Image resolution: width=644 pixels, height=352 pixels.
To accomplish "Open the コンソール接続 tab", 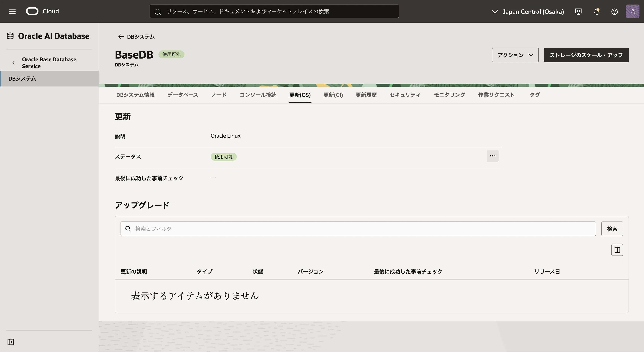I will click(x=258, y=95).
